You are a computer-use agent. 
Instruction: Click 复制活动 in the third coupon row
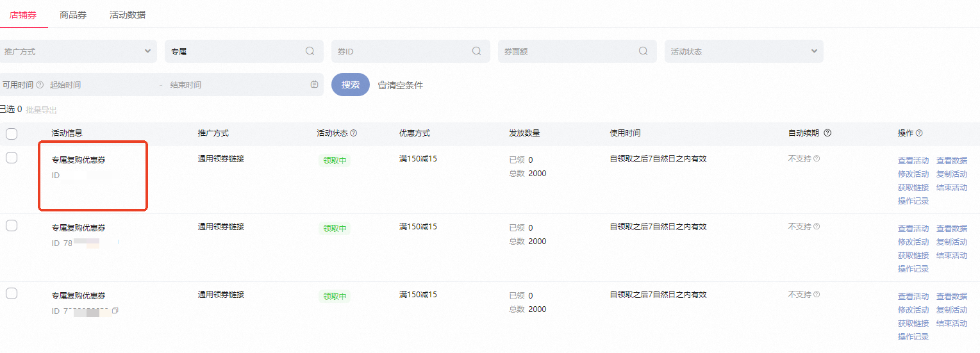(x=952, y=310)
